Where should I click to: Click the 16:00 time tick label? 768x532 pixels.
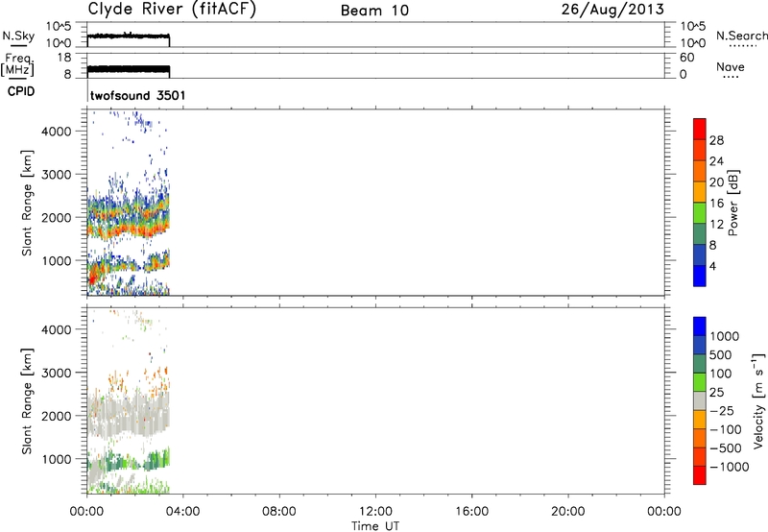pyautogui.click(x=471, y=512)
